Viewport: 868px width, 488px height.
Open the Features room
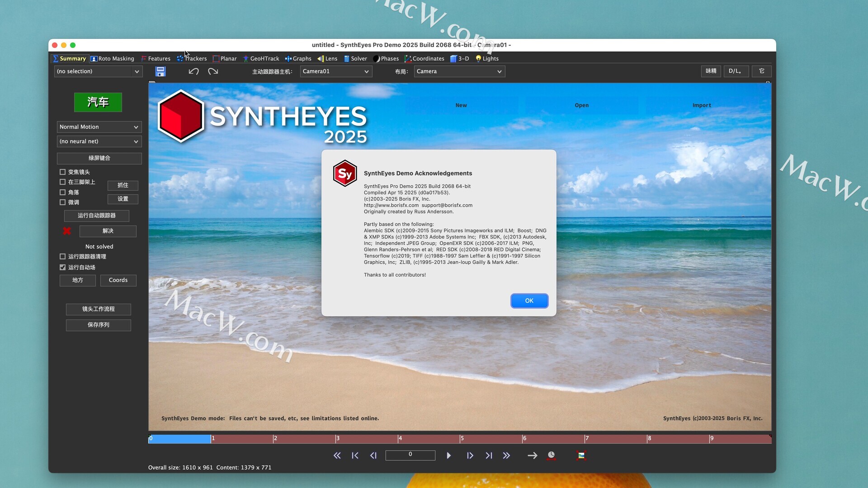coord(156,59)
